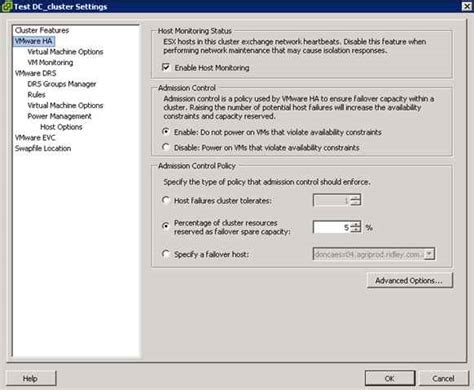
Task: Close the Test DC_cluster Settings dialog
Action: click(467, 6)
